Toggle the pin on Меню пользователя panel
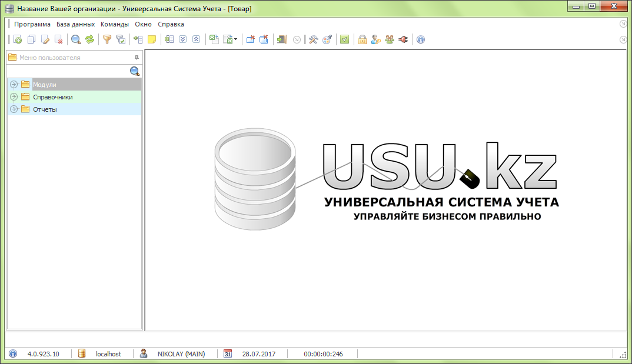632x364 pixels. click(137, 58)
